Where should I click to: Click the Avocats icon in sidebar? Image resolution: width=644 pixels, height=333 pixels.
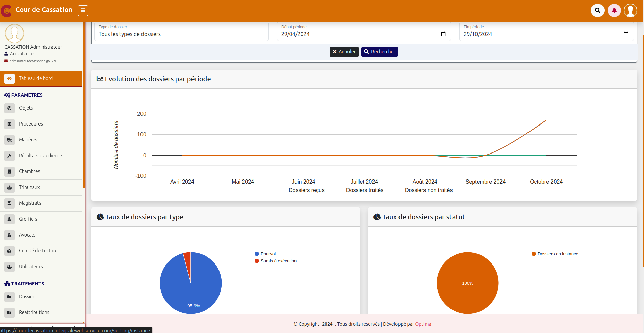click(9, 235)
